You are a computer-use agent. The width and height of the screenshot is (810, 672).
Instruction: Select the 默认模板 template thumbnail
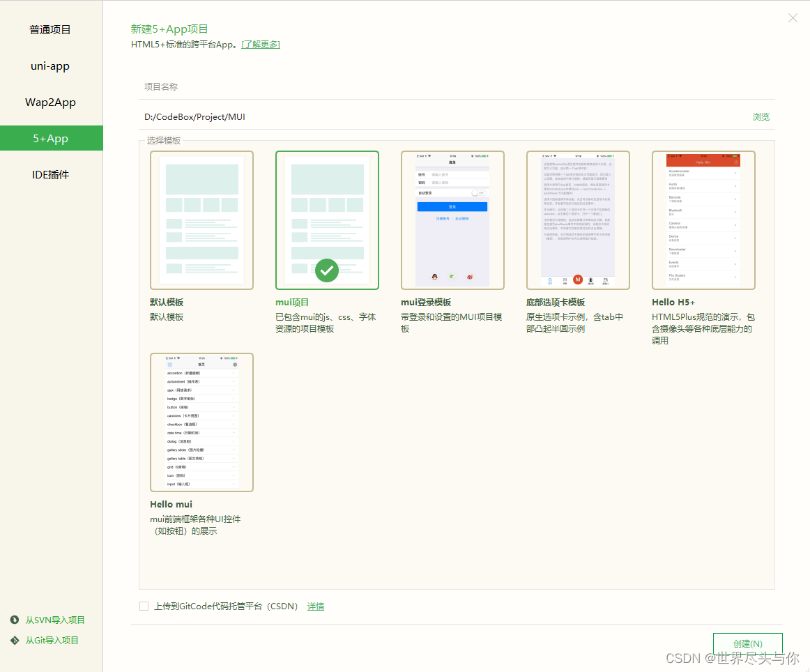click(x=201, y=220)
